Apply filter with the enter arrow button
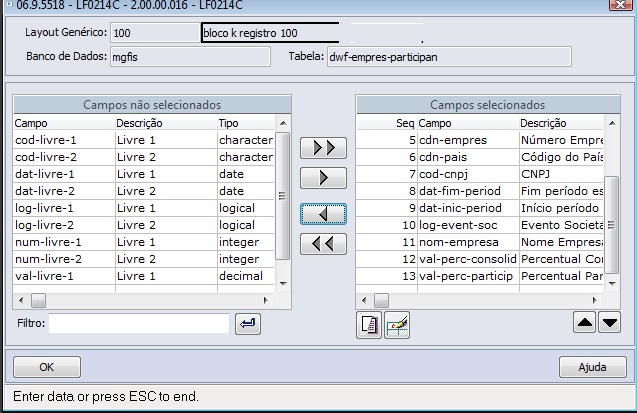Viewport: 637px width, 413px height. click(x=248, y=324)
